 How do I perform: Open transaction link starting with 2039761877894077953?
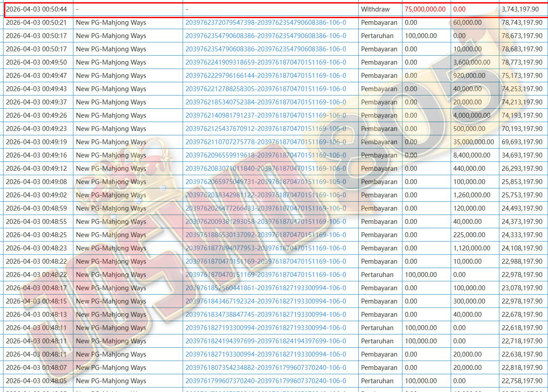coord(266,248)
